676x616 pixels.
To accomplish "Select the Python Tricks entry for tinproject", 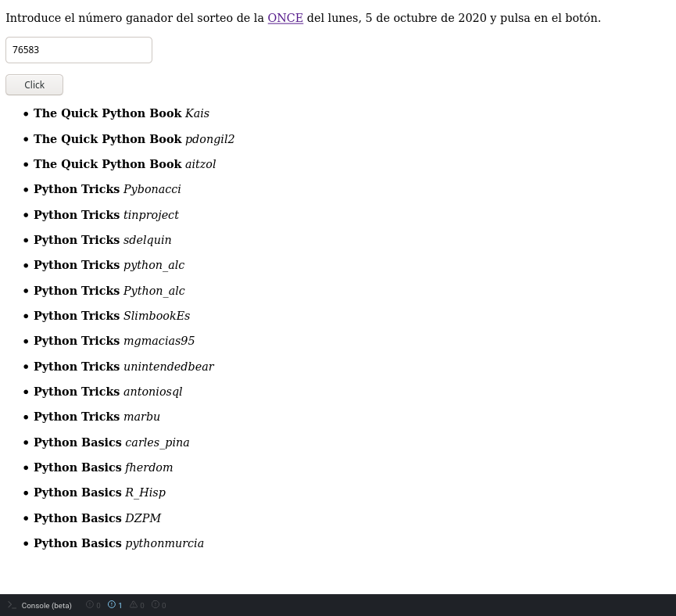I will pos(106,215).
